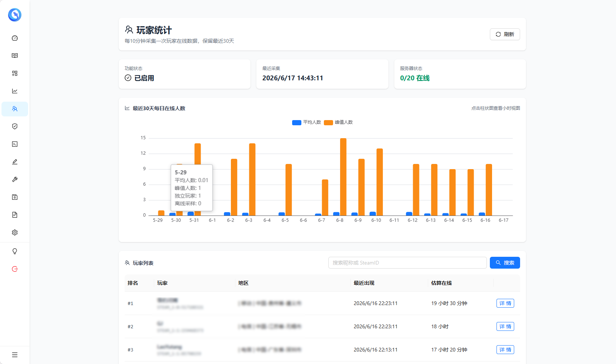Image resolution: width=616 pixels, height=364 pixels.
Task: Open the settings gear sidebar icon
Action: pos(15,232)
